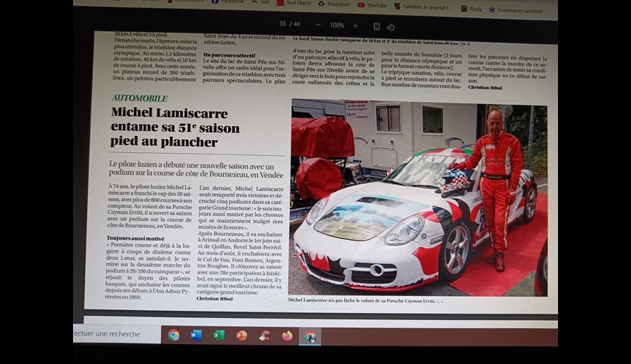This screenshot has width=631, height=364.
Task: Launch PowerPoint from the taskbar
Action: [242, 335]
